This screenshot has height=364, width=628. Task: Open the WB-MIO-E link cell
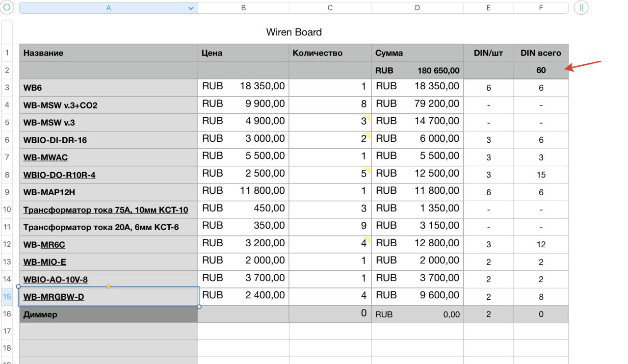109,262
